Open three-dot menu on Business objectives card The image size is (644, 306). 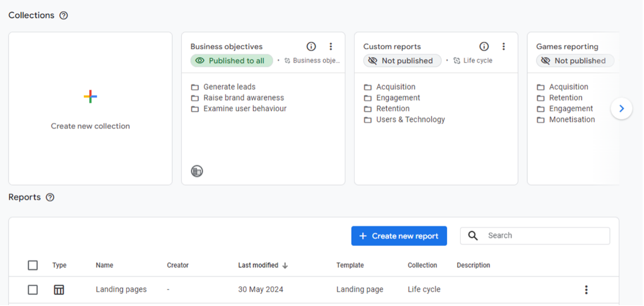tap(331, 46)
